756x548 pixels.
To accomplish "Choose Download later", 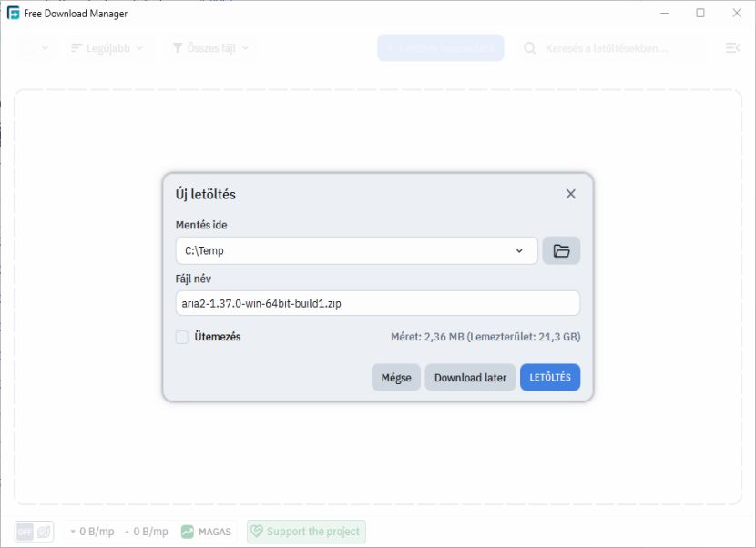I will 470,378.
